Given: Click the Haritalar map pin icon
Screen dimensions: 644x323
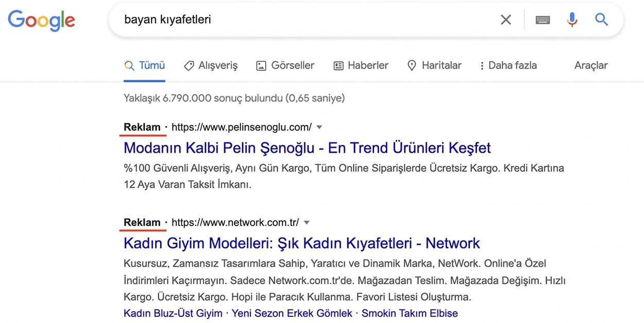Looking at the screenshot, I should coord(412,66).
